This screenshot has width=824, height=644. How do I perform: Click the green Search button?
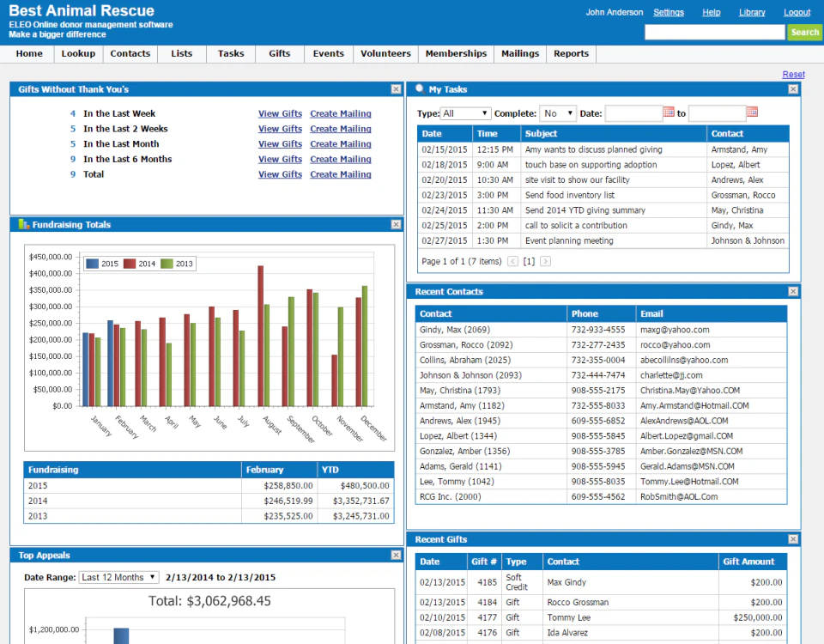click(803, 32)
